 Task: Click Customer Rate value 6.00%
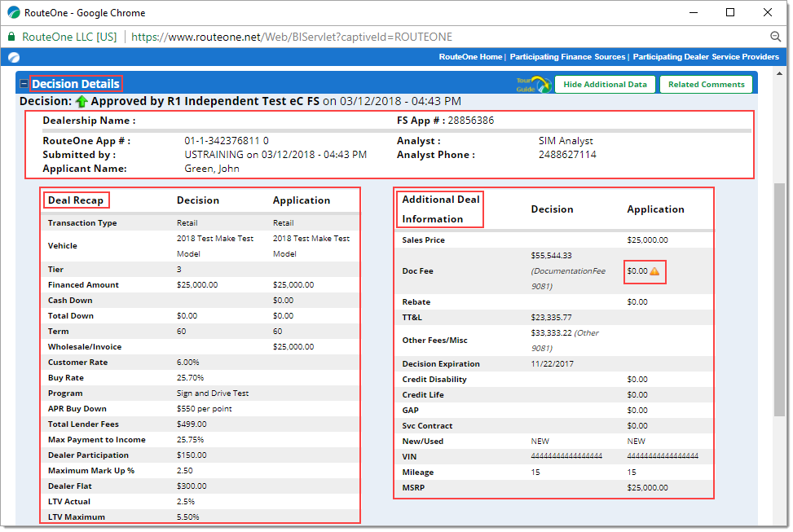click(x=187, y=363)
